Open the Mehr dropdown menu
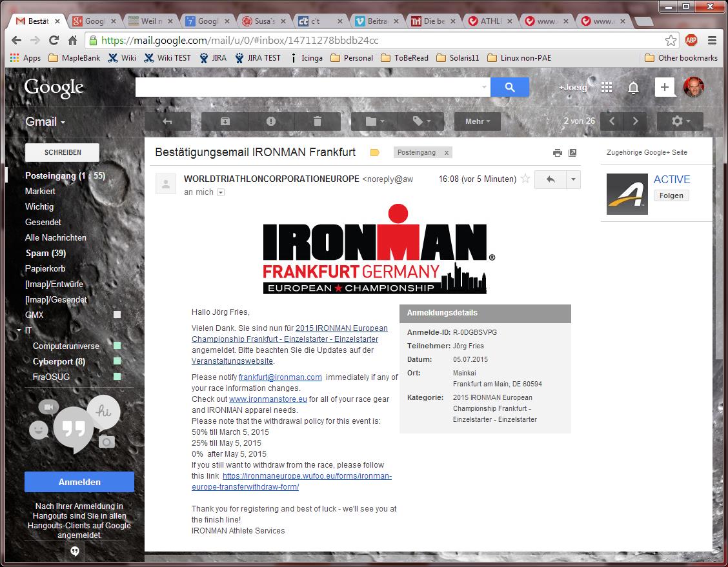 click(x=478, y=121)
